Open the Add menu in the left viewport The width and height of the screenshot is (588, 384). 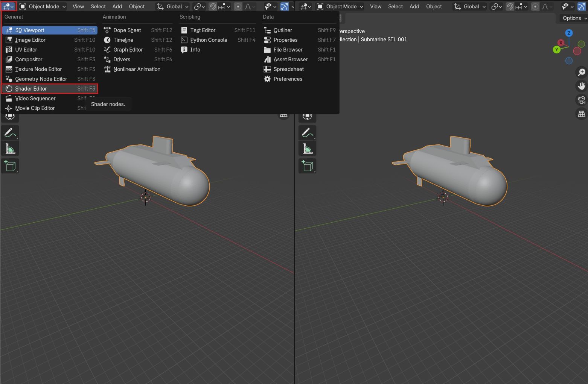[117, 6]
